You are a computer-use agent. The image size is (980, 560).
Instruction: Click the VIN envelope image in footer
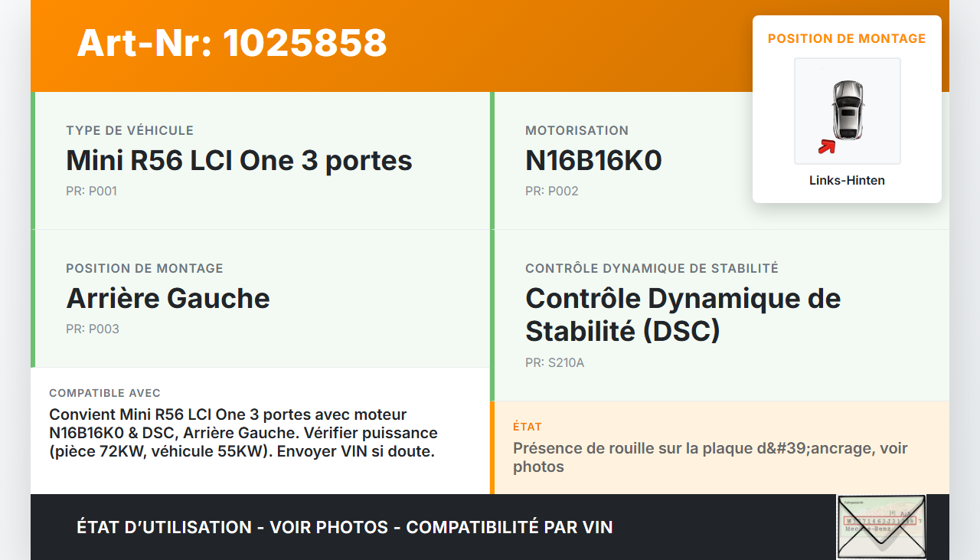(881, 526)
